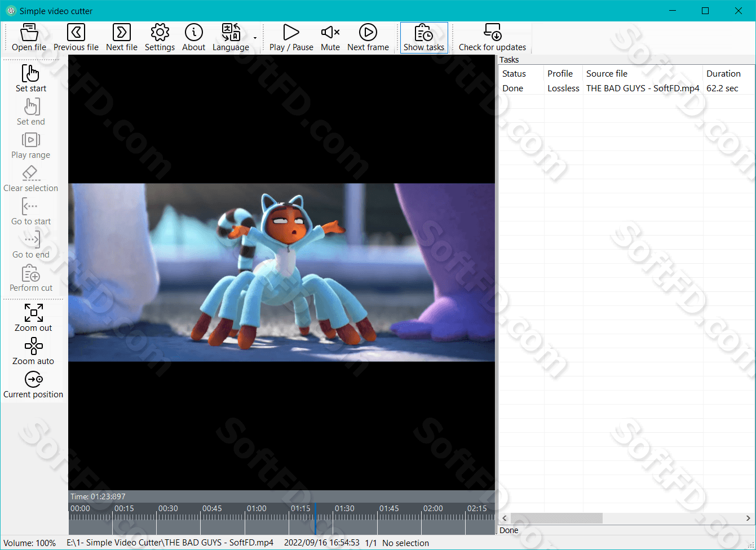Click the Status column header
The height and width of the screenshot is (550, 756).
(521, 74)
